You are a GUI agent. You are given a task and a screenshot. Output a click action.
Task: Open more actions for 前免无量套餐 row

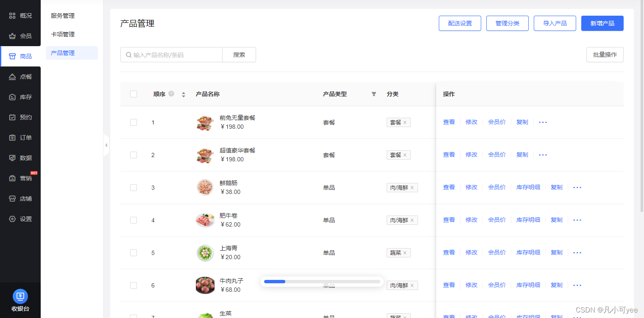(x=543, y=122)
